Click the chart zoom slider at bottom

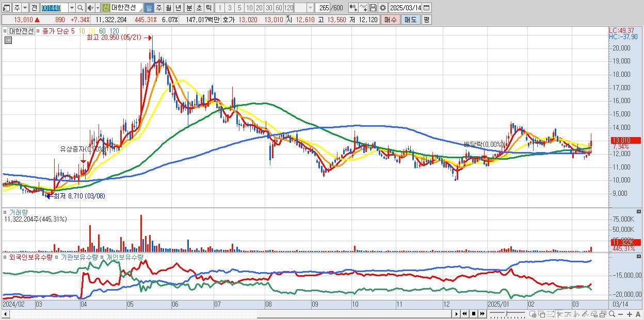pos(507,314)
